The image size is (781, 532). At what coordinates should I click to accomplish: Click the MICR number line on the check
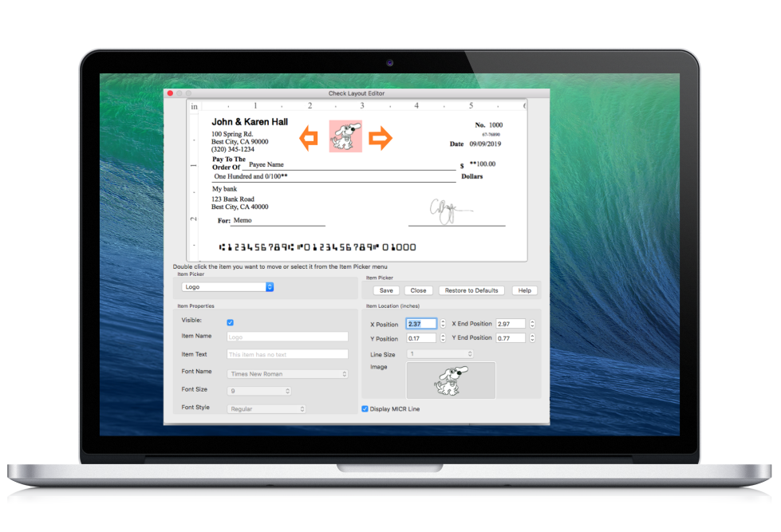click(x=316, y=247)
